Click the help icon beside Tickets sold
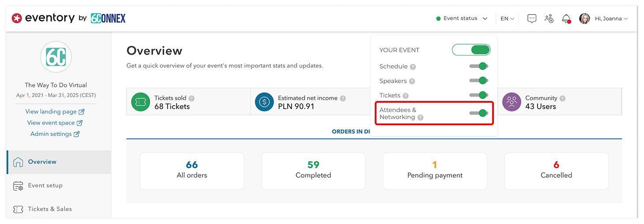 tap(192, 98)
